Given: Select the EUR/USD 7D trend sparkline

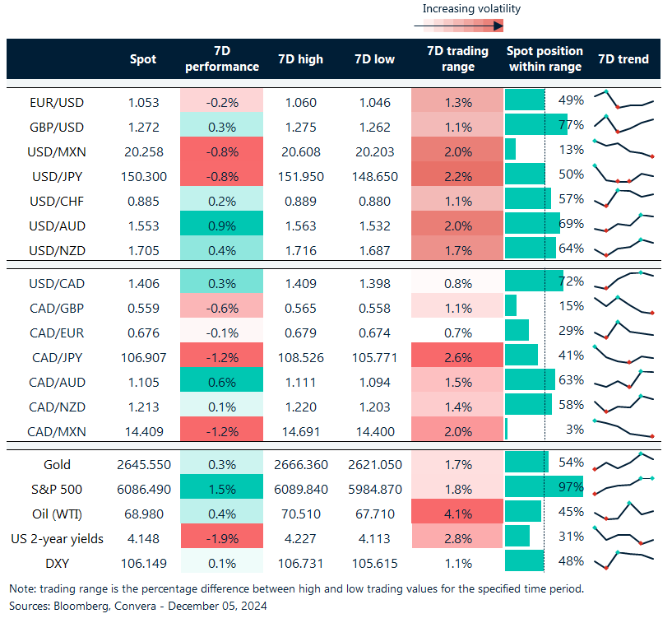Looking at the screenshot, I should [623, 102].
